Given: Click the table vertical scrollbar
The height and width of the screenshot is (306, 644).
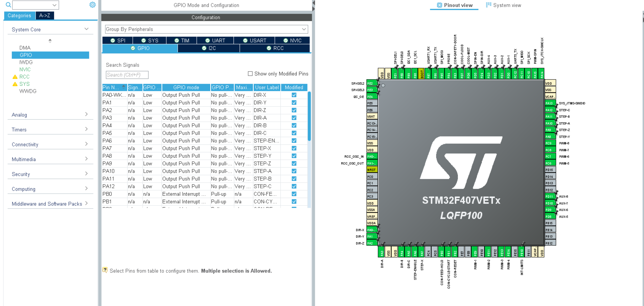Looking at the screenshot, I should 309,116.
